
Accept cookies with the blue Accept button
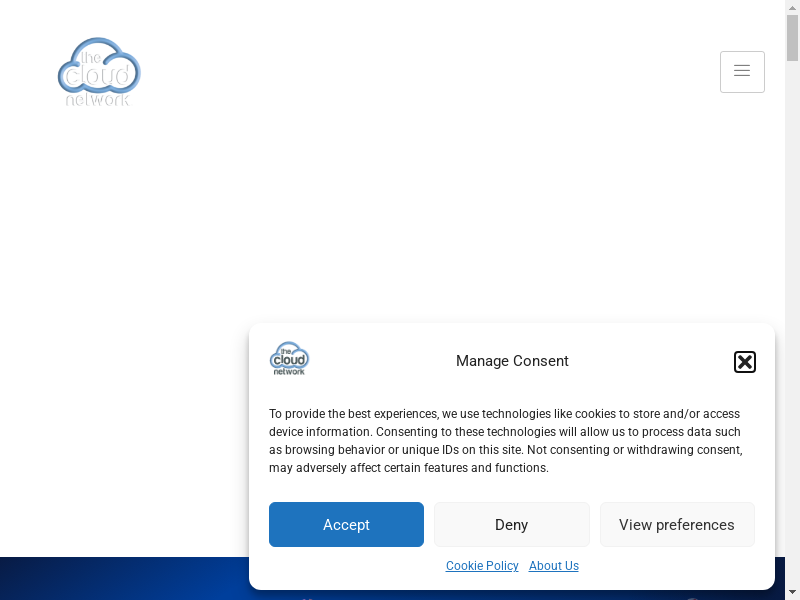pyautogui.click(x=346, y=525)
